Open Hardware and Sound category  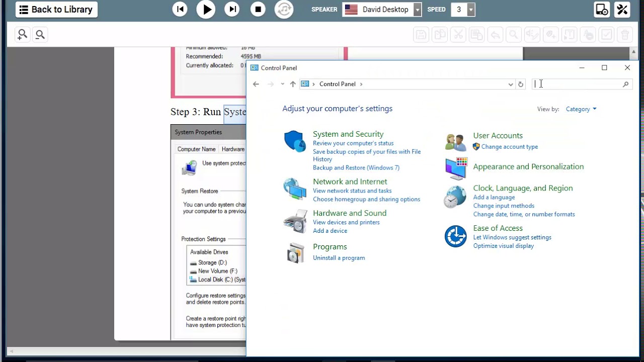(x=350, y=213)
